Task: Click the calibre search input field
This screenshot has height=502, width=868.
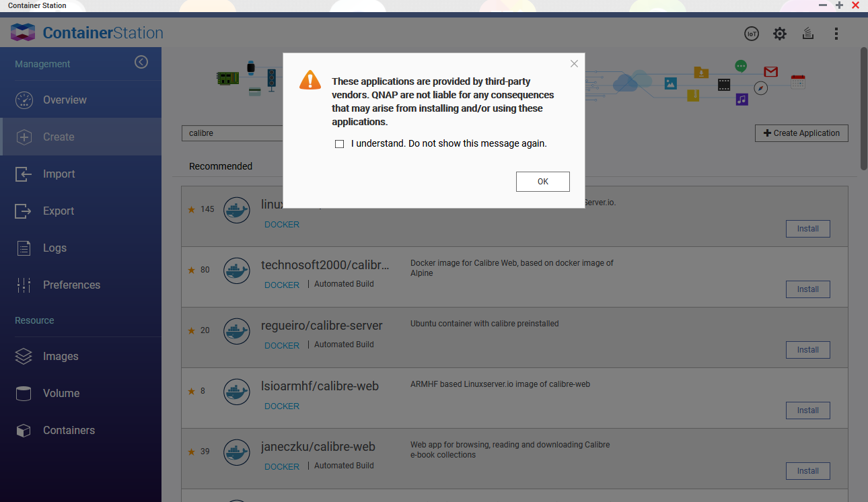Action: click(232, 133)
